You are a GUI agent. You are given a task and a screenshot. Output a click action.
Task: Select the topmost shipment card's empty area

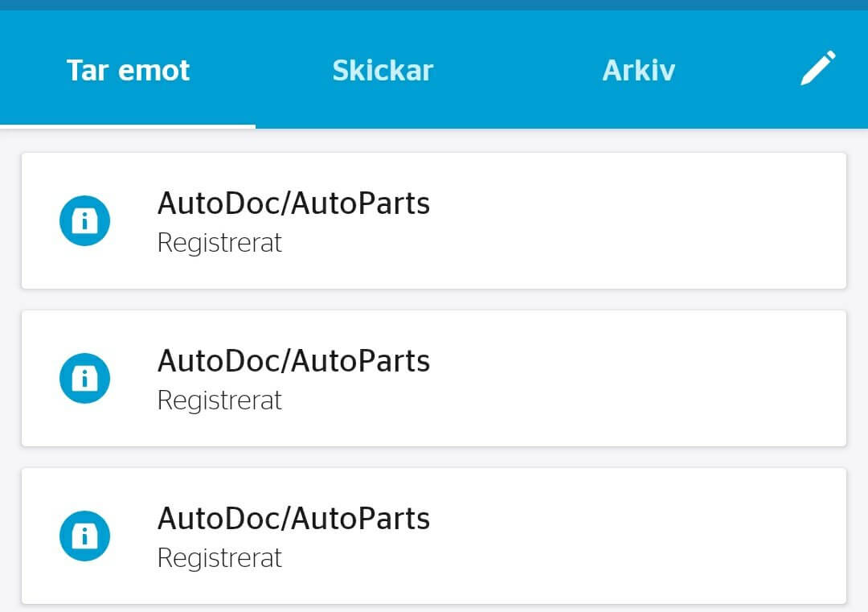[x=637, y=220]
